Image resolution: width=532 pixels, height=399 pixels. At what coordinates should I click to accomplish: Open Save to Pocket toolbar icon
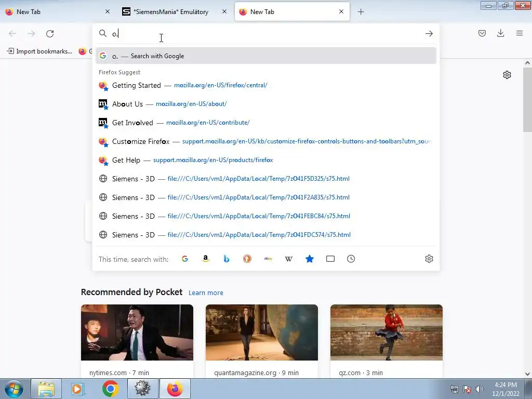(482, 33)
